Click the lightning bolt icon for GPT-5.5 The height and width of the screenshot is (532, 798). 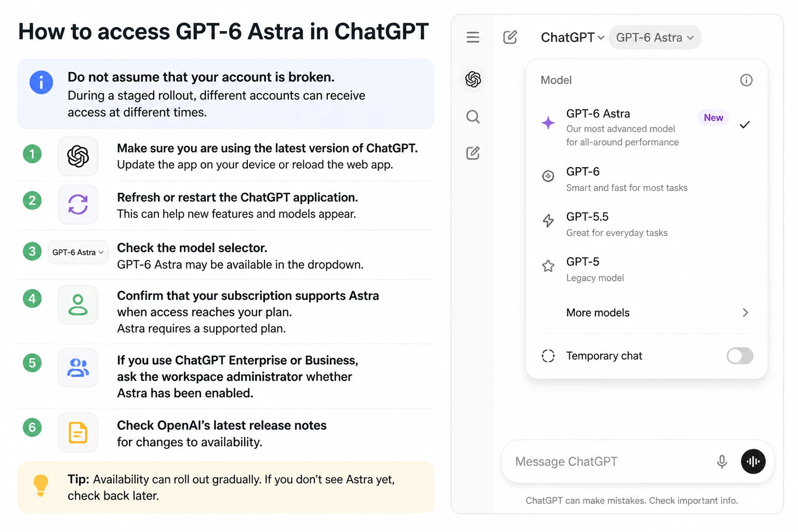[x=548, y=221]
